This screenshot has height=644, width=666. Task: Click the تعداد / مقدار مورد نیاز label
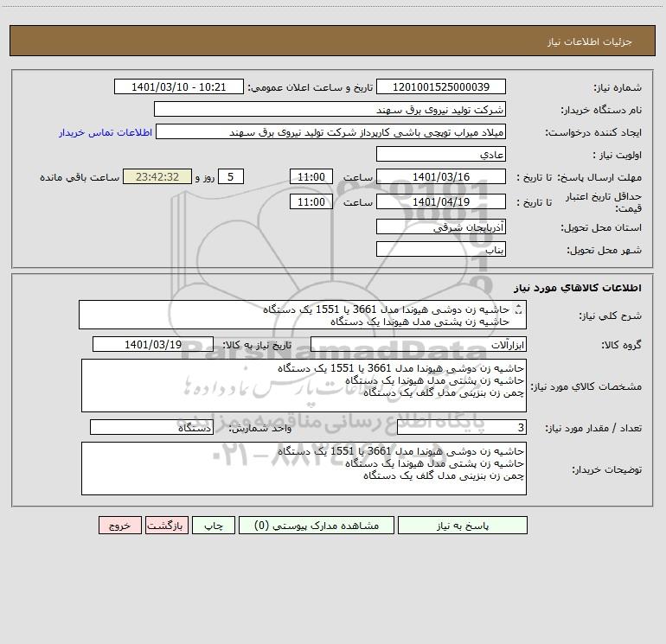593,429
